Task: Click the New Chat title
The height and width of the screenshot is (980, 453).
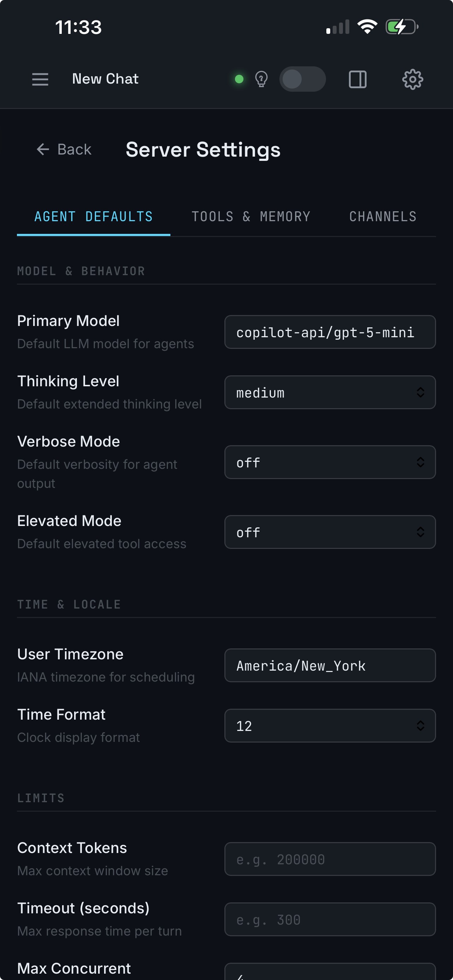Action: click(105, 79)
